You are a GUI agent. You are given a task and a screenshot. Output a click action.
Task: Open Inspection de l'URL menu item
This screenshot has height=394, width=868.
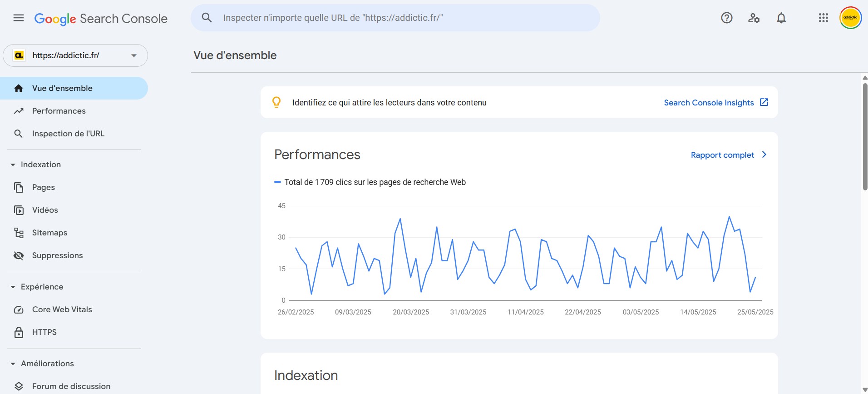(74, 134)
